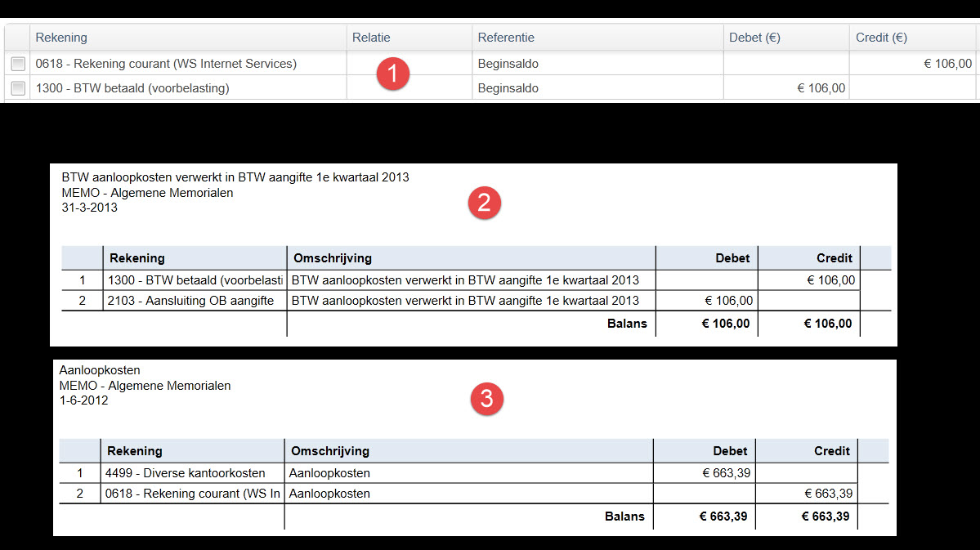The width and height of the screenshot is (980, 550).
Task: Tick the checkbox for 1300 BTW betaald row
Action: [x=18, y=88]
